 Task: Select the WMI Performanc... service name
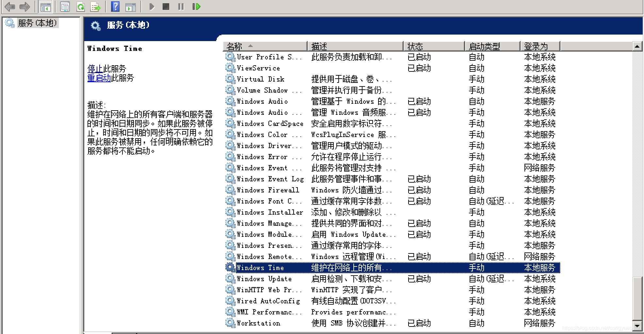[269, 312]
